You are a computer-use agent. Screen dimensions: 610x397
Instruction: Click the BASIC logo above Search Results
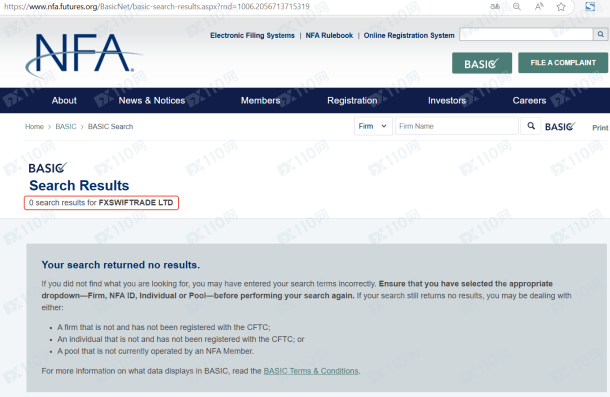48,168
